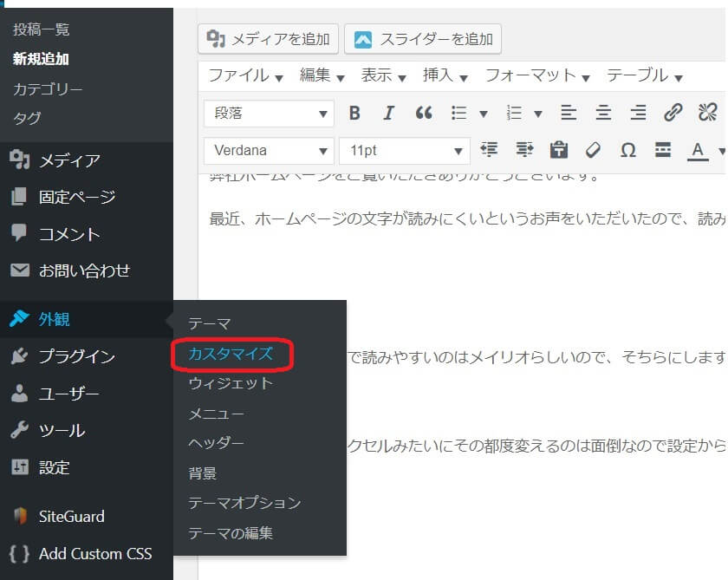Open the 段落 paragraph format dropdown
Image resolution: width=728 pixels, height=580 pixels.
[269, 114]
